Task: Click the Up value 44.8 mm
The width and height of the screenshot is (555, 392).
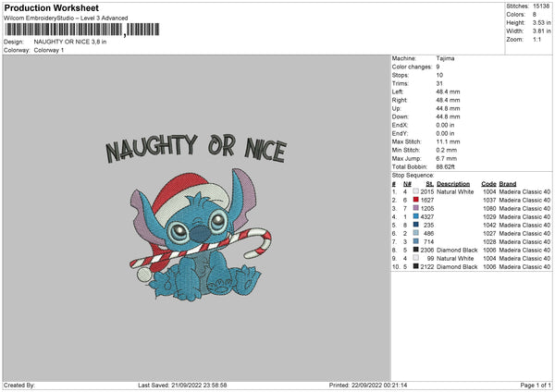Action: pyautogui.click(x=448, y=108)
